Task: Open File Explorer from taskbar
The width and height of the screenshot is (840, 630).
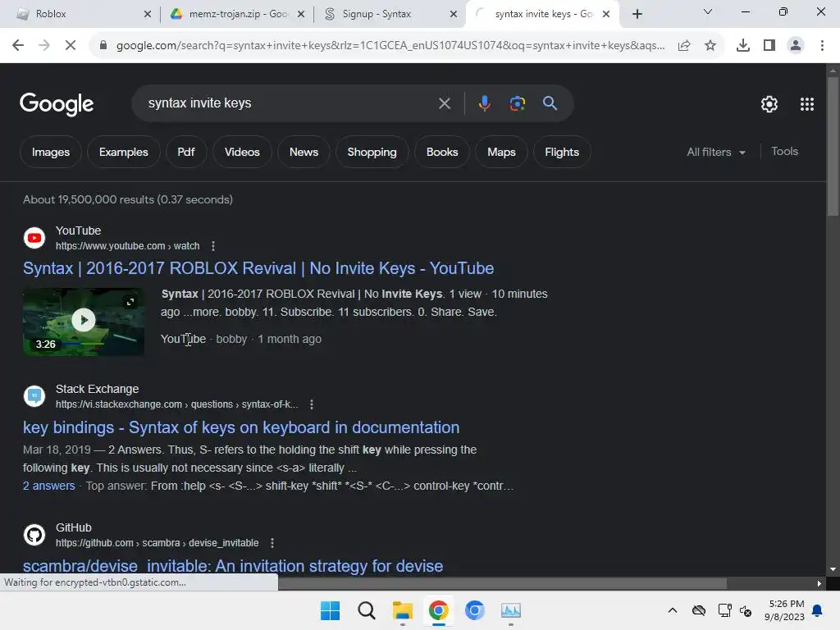Action: pos(402,610)
